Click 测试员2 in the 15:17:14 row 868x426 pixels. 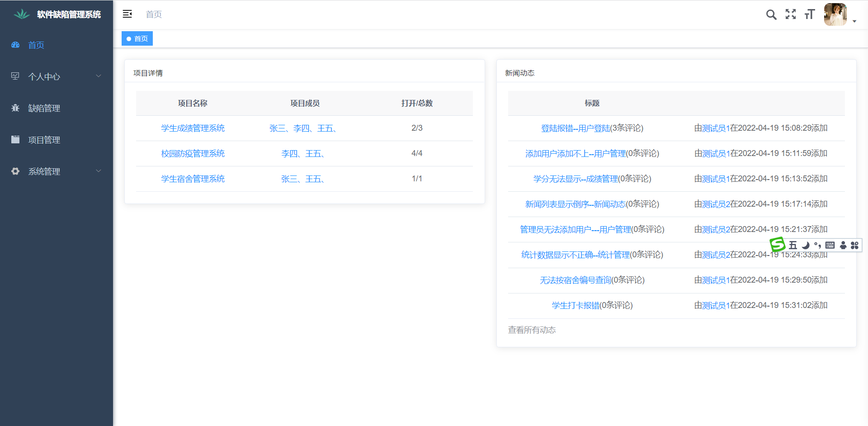pos(716,204)
